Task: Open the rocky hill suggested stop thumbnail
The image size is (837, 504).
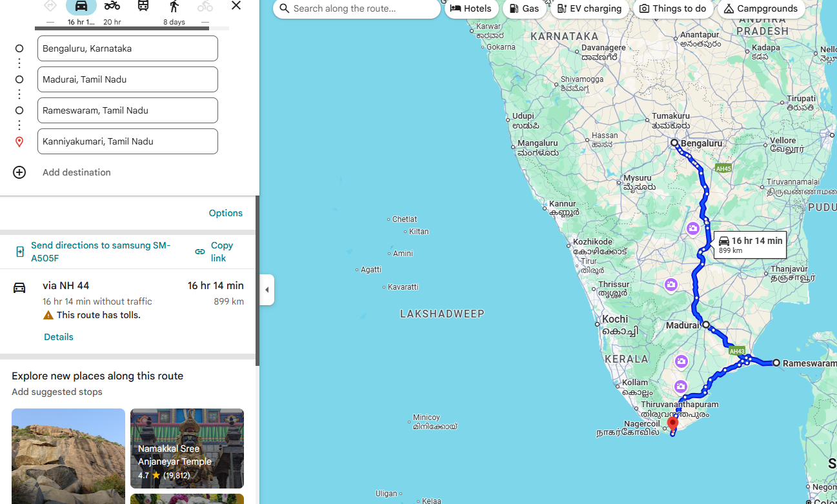Action: click(68, 456)
